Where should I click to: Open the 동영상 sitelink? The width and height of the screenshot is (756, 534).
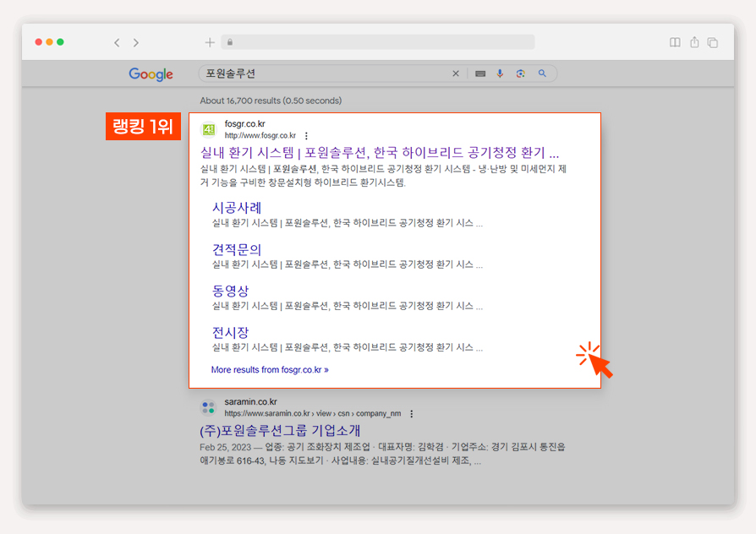click(x=231, y=292)
